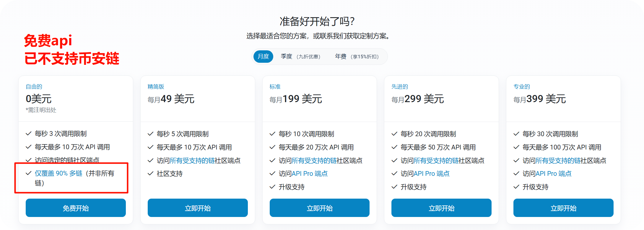Viewport: 644px width, 230px height.
Task: Click checkmark icon beside 社区支持
Action: tap(151, 174)
